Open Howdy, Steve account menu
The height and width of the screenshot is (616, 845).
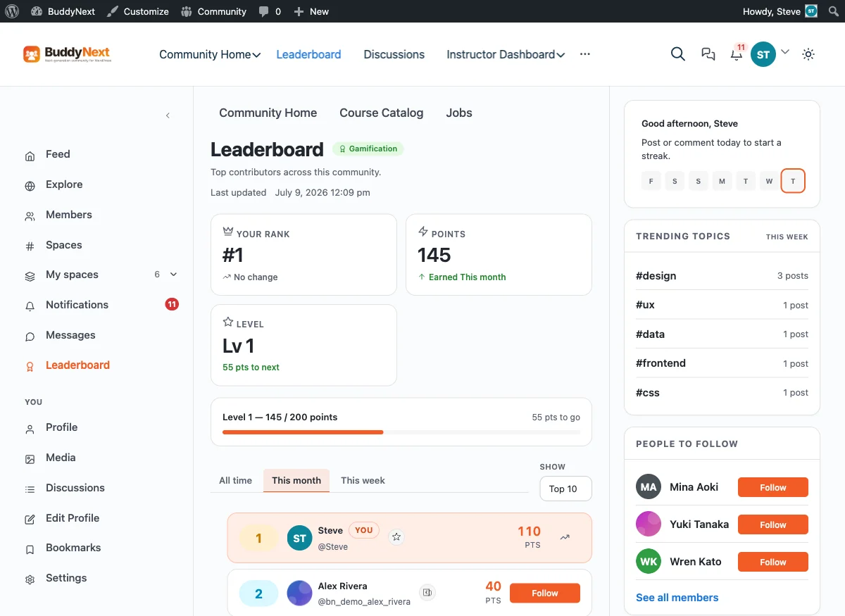[780, 11]
